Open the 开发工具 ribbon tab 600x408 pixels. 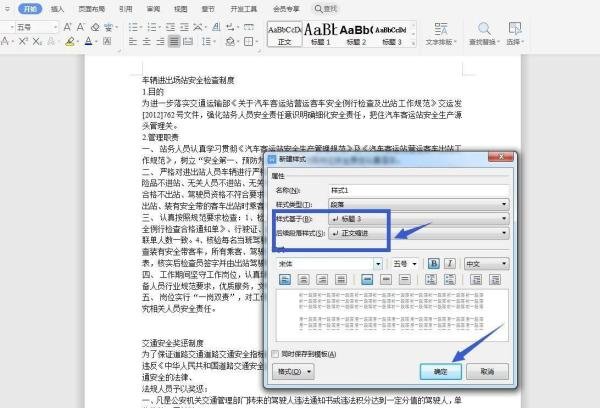pyautogui.click(x=244, y=8)
